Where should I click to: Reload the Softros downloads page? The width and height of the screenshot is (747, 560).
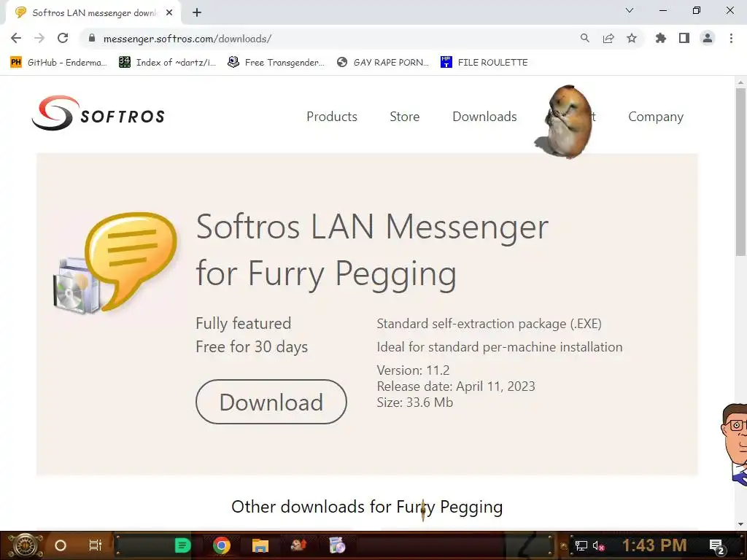point(63,38)
